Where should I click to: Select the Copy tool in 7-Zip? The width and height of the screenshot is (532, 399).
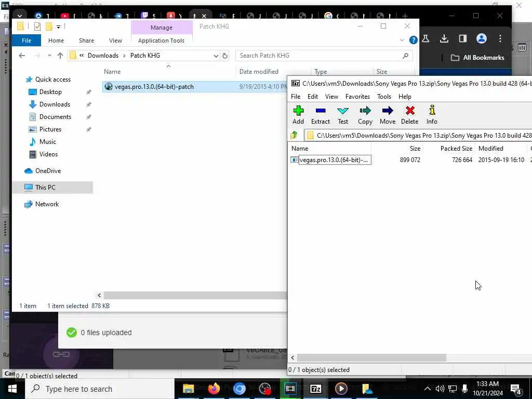pyautogui.click(x=365, y=115)
